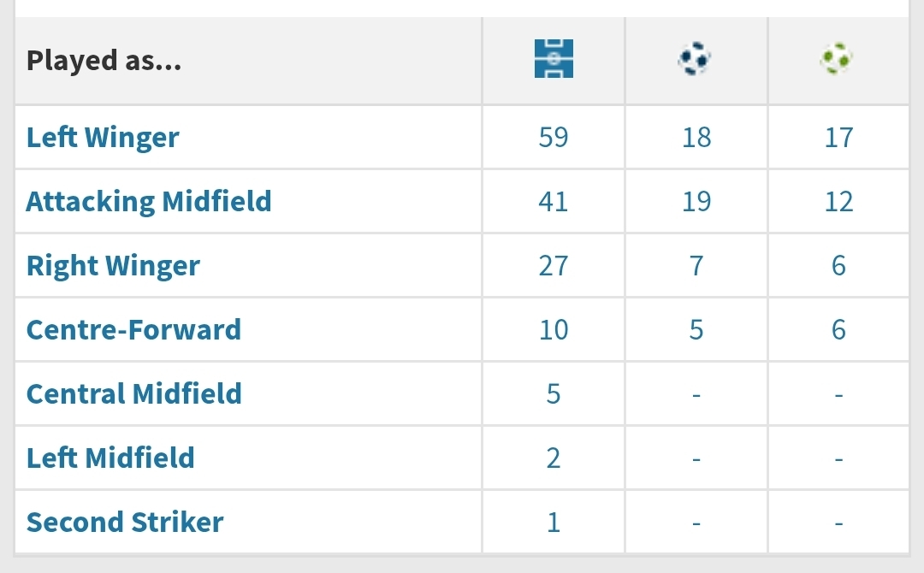The height and width of the screenshot is (573, 924).
Task: Click 12 assists for Attacking Midfield
Action: 838,201
